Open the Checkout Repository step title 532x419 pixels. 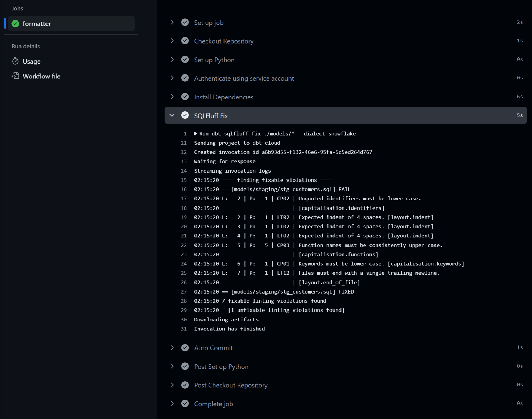[224, 41]
